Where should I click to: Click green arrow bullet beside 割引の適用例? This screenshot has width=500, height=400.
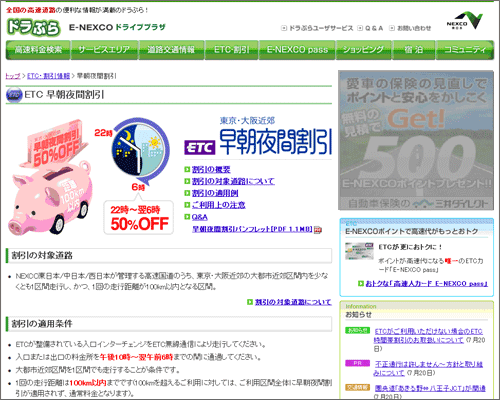click(x=187, y=193)
